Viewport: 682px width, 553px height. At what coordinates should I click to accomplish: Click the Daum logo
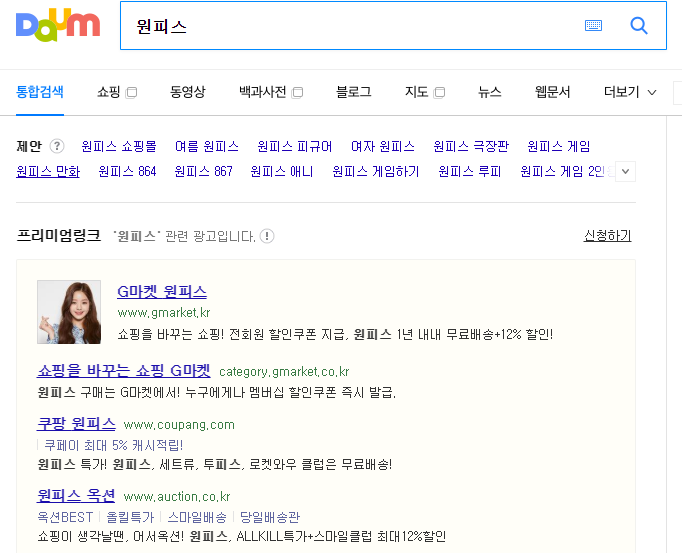click(58, 25)
